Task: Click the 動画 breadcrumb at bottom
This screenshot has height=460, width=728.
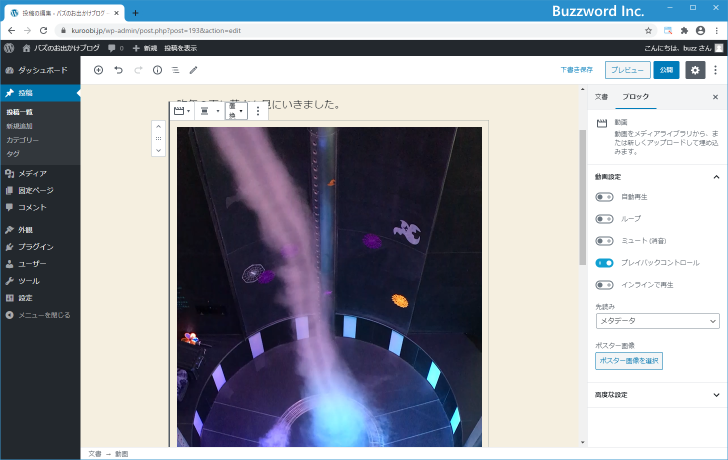Action: [122, 454]
